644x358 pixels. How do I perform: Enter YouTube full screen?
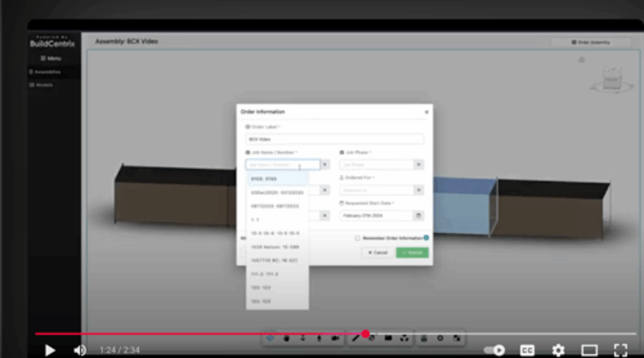pyautogui.click(x=620, y=350)
